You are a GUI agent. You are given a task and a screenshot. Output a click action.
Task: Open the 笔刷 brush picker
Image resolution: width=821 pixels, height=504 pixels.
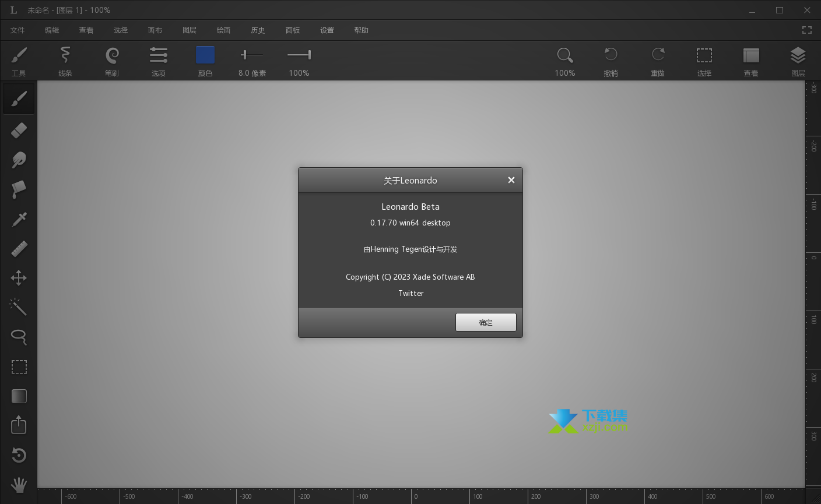click(112, 61)
